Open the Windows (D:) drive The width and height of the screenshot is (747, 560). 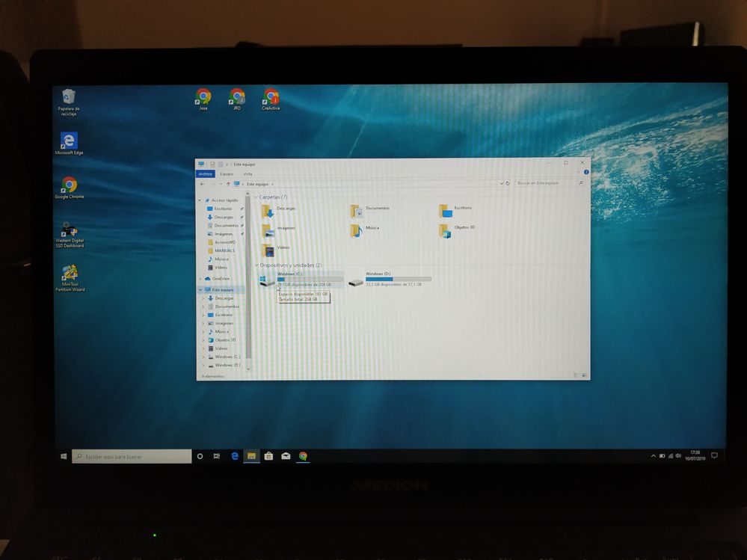(356, 280)
